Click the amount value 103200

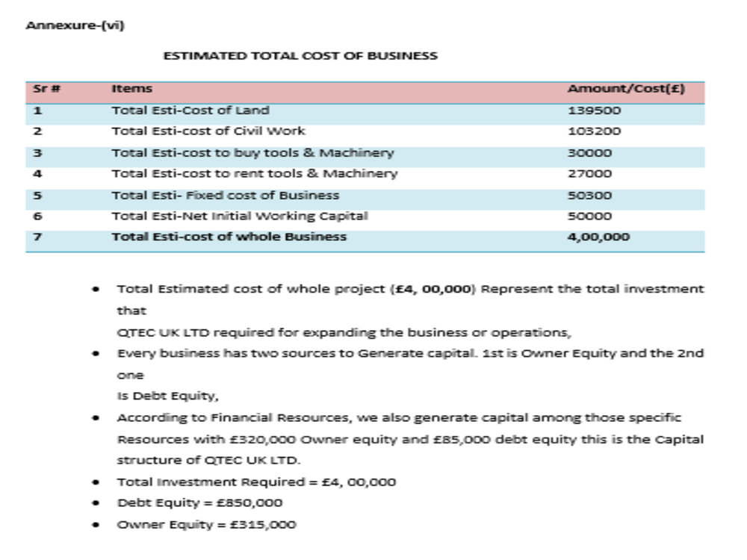(x=594, y=131)
